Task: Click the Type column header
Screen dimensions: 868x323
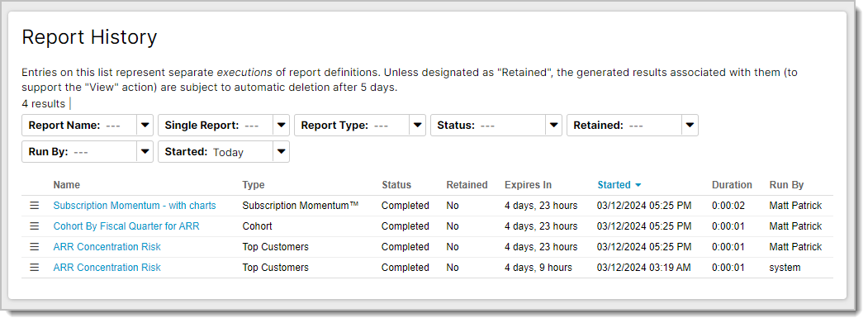Action: tap(254, 185)
